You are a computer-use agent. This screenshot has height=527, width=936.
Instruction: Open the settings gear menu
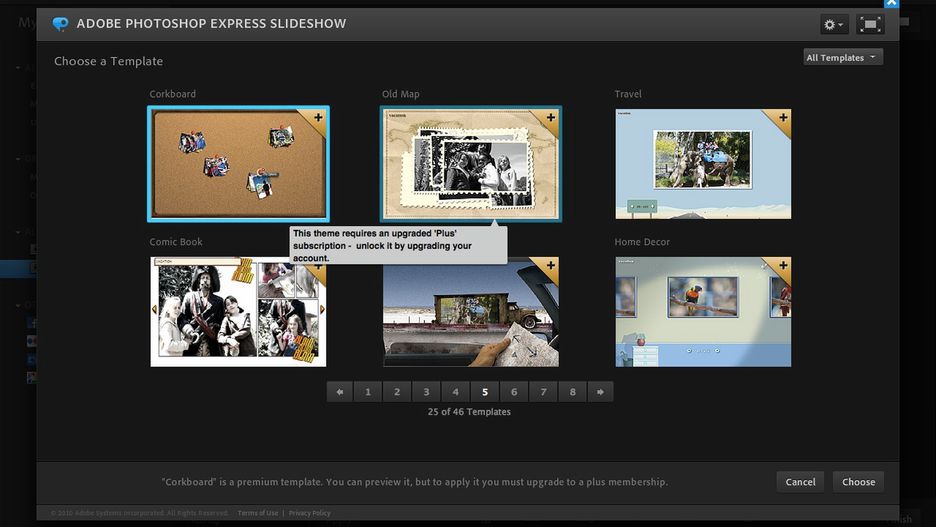(833, 24)
